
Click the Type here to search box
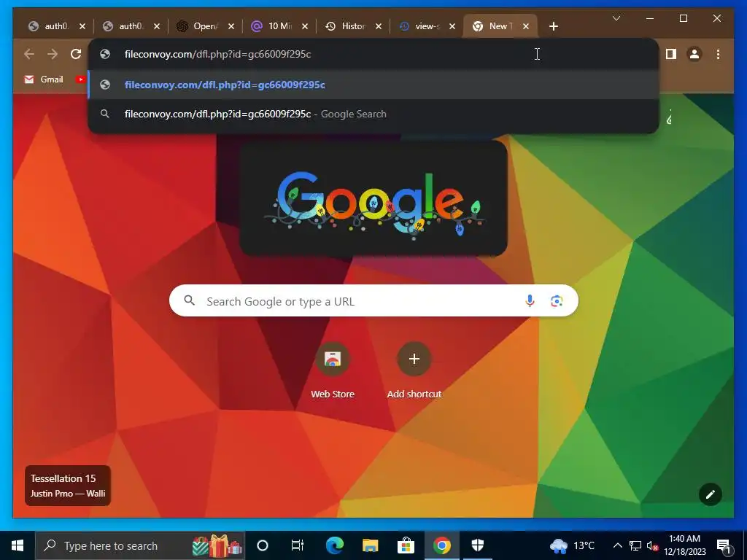click(141, 545)
